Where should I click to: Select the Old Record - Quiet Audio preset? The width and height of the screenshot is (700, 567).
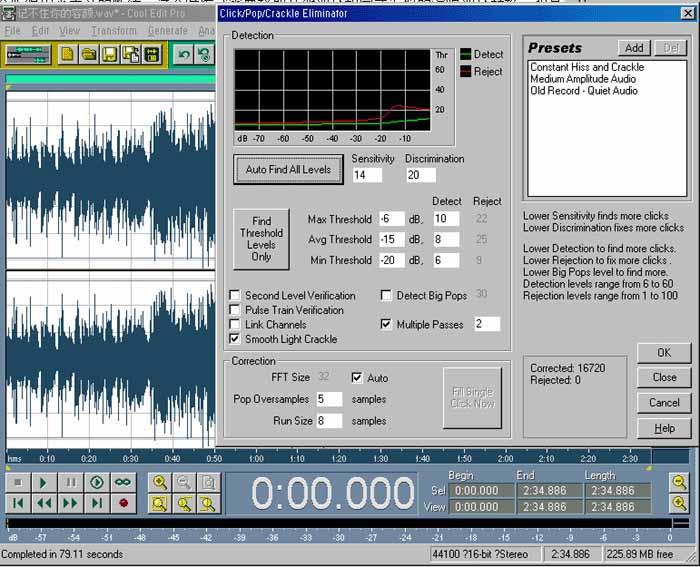coord(583,91)
